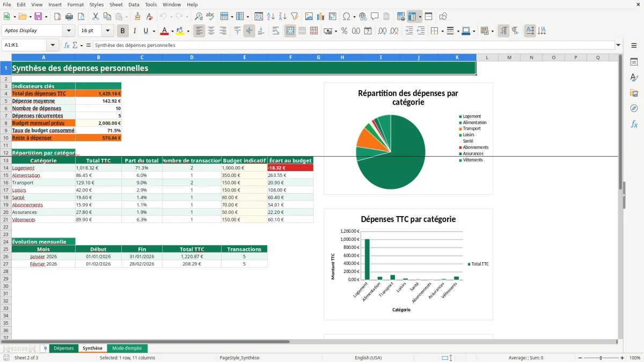Screen dimensions: 644x362
Task: Select the Clone Formatting paintbrush
Action: click(x=138, y=17)
